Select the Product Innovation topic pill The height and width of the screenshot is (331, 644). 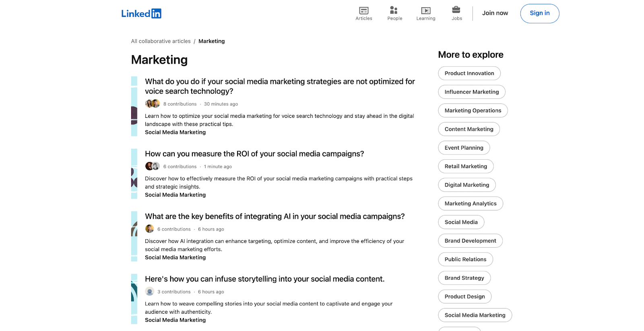[x=469, y=73]
